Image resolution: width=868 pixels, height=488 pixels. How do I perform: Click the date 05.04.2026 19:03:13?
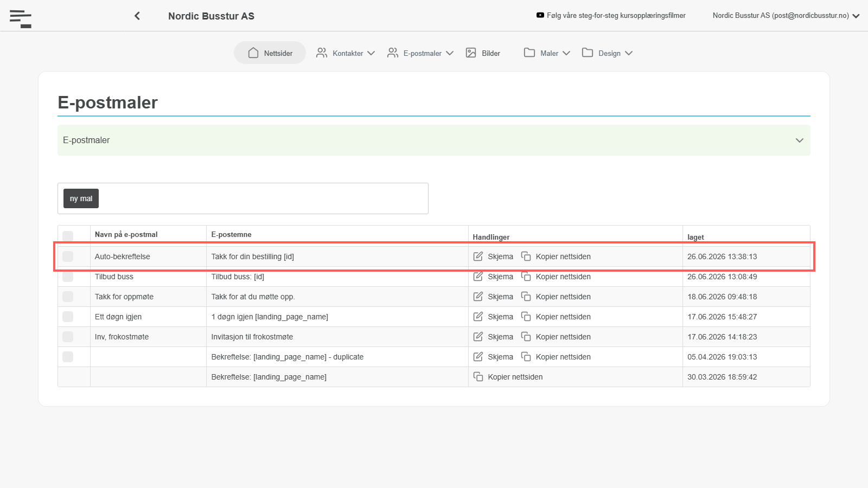722,357
